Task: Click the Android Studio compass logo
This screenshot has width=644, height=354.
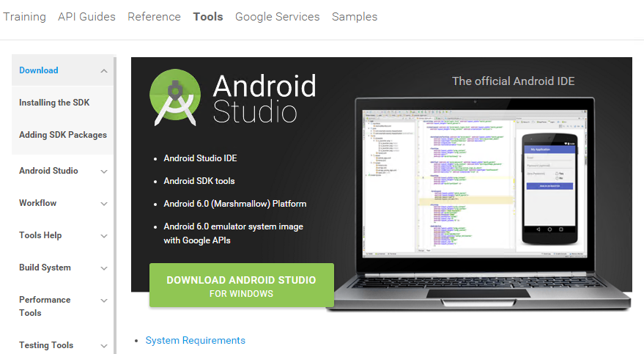Action: (x=175, y=97)
